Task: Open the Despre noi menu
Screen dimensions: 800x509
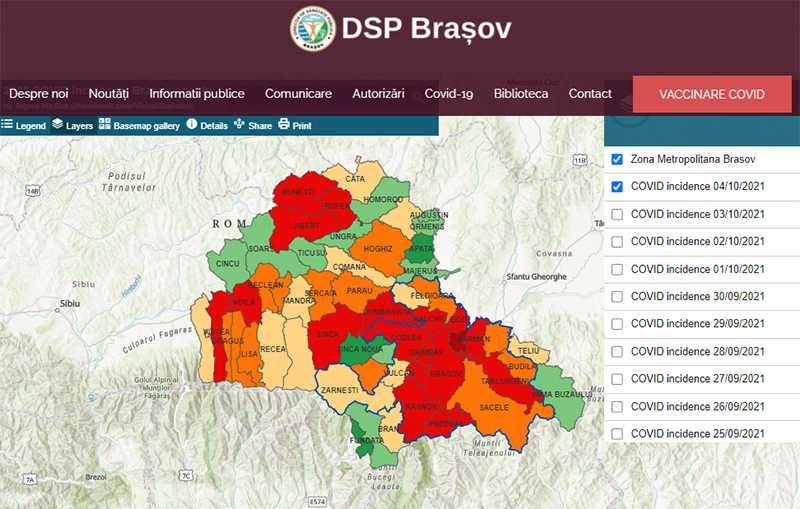Action: 38,94
